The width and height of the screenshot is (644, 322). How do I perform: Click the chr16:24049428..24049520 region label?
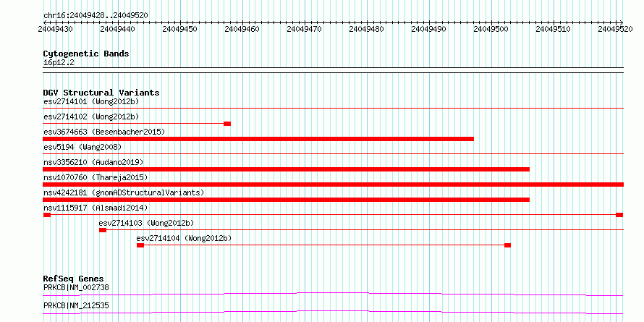coord(96,15)
